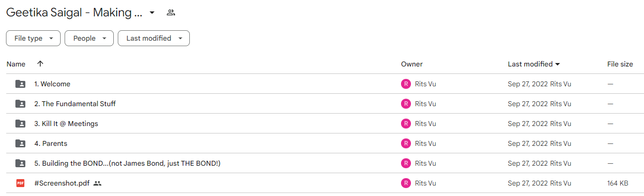Open the File type filter dropdown

[x=33, y=38]
